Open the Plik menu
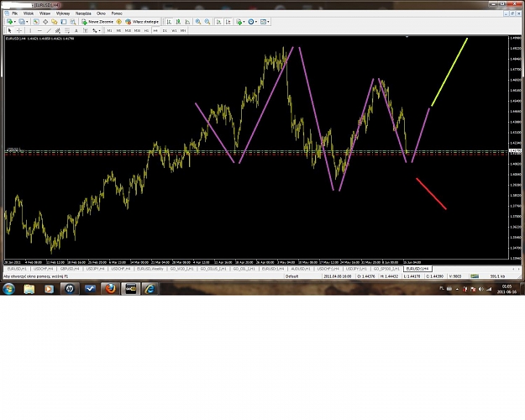 tap(15, 13)
